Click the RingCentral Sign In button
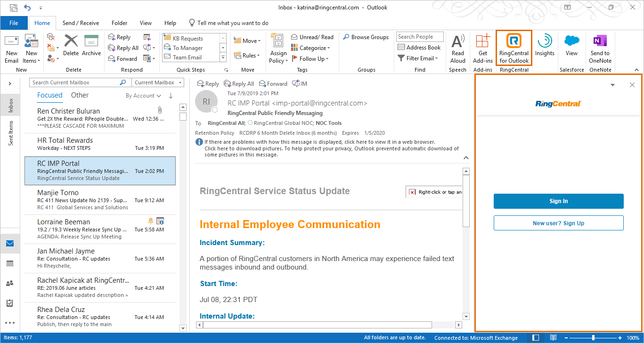Viewport: 644px width, 344px height. (558, 201)
